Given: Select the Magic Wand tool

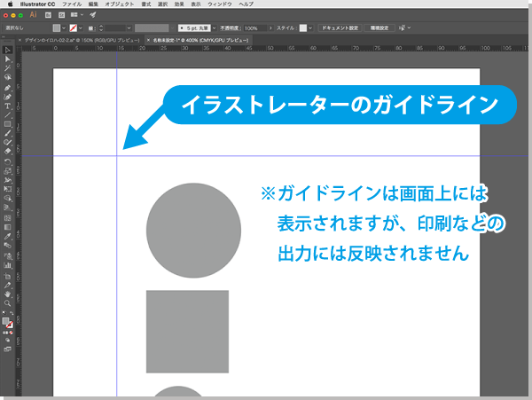Looking at the screenshot, I should [7, 68].
